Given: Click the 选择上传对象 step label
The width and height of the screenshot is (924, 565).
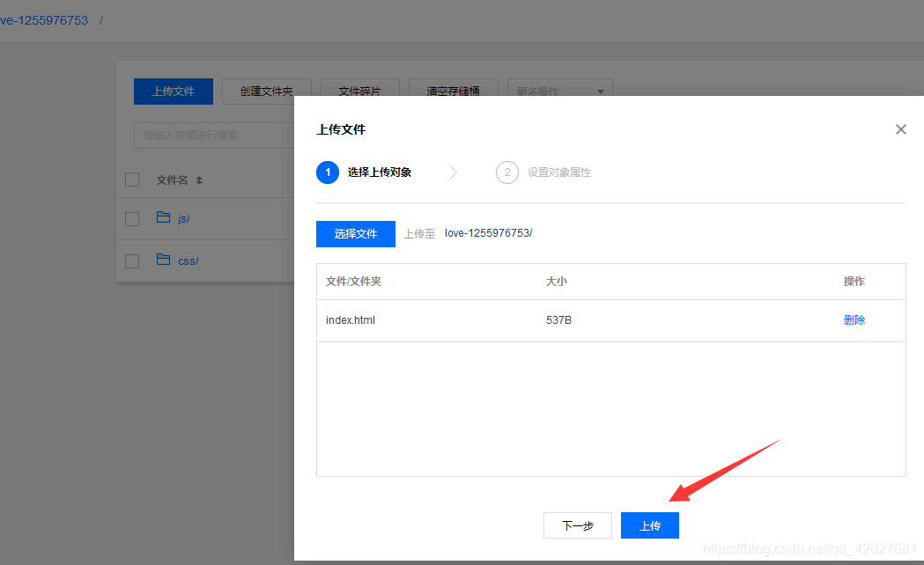Looking at the screenshot, I should click(380, 172).
